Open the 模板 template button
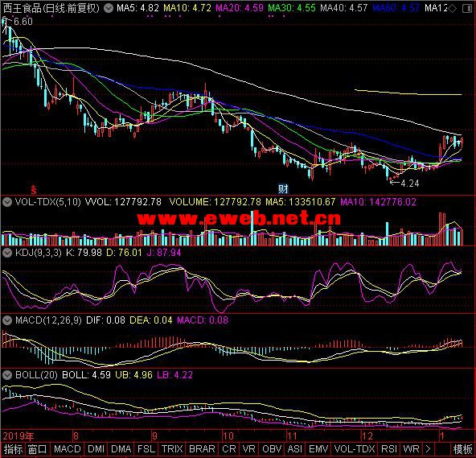The height and width of the screenshot is (458, 476). 462,449
